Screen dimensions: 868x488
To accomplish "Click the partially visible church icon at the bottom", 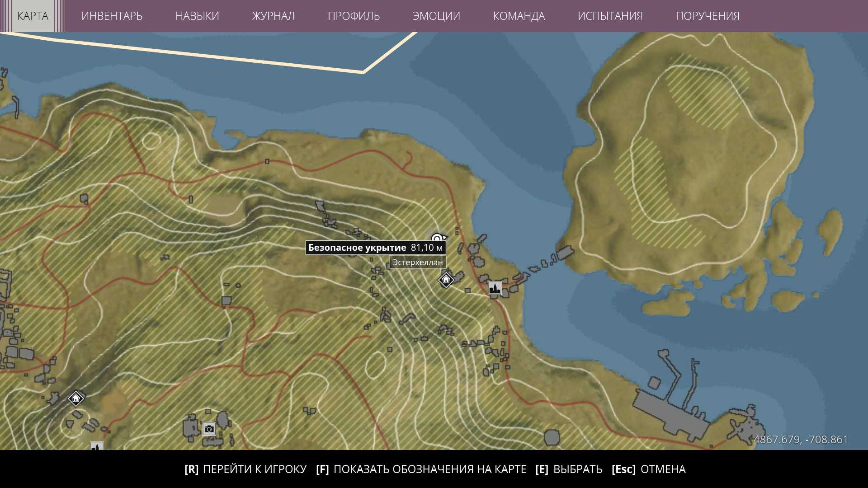I will (97, 446).
